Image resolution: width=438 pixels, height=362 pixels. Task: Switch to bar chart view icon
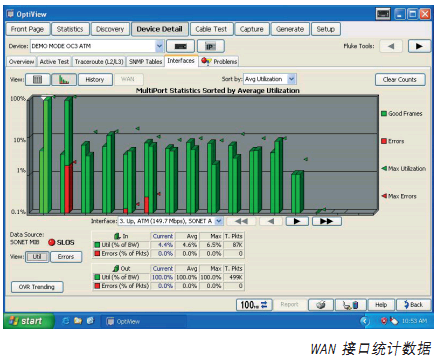[64, 80]
